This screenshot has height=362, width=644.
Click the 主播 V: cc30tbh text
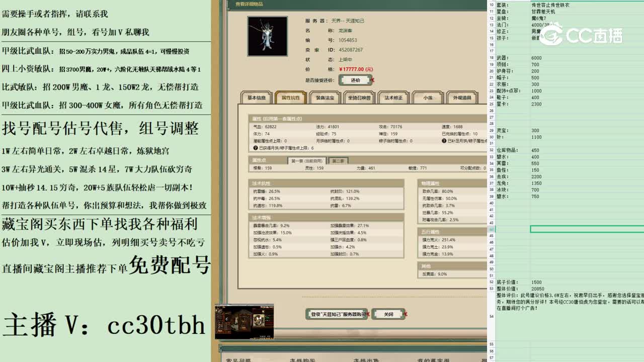tap(104, 325)
